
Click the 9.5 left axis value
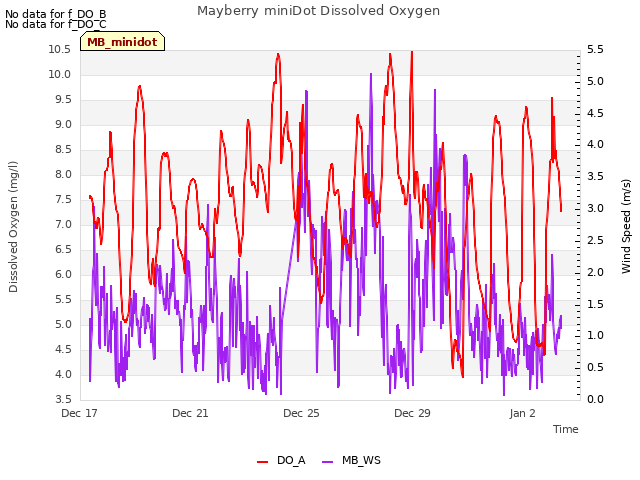pos(63,100)
